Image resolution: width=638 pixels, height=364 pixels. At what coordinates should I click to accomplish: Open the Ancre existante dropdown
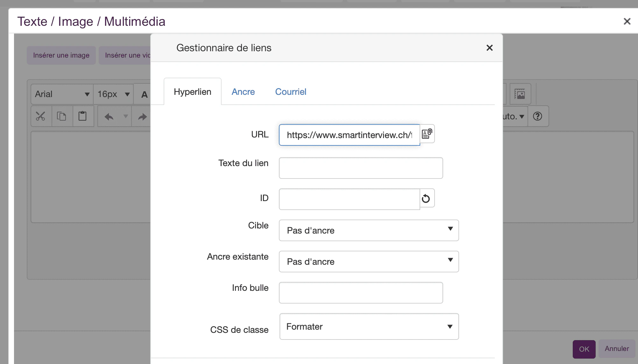coord(369,261)
